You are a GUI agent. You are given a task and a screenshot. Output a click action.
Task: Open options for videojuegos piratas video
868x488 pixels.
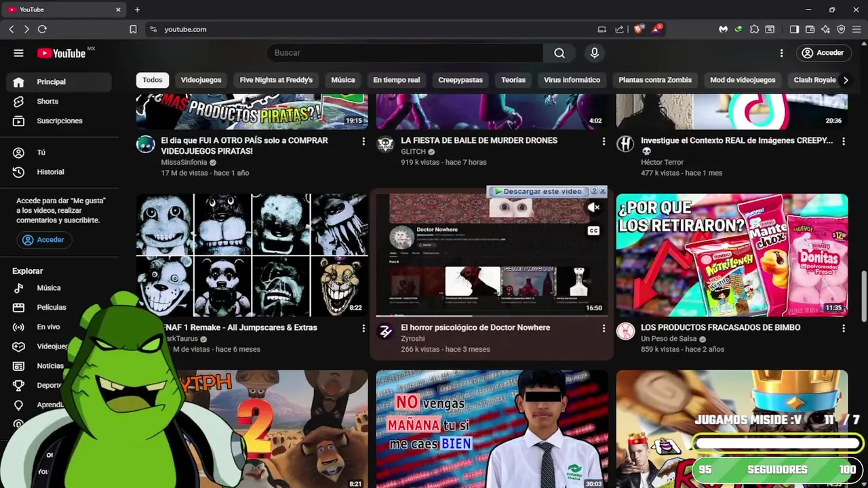[x=363, y=142]
